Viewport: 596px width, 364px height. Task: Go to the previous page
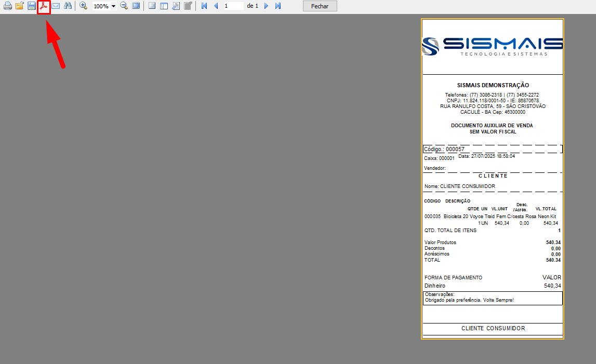pos(216,6)
